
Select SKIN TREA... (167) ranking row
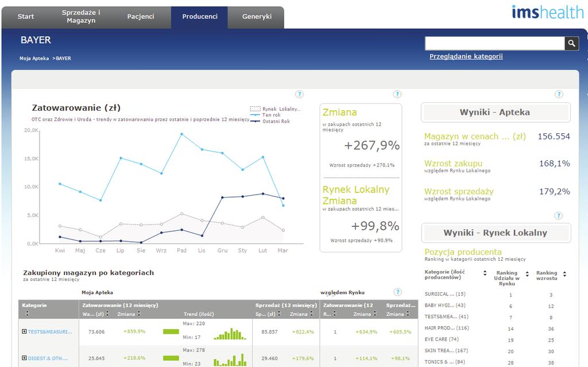[495, 350]
